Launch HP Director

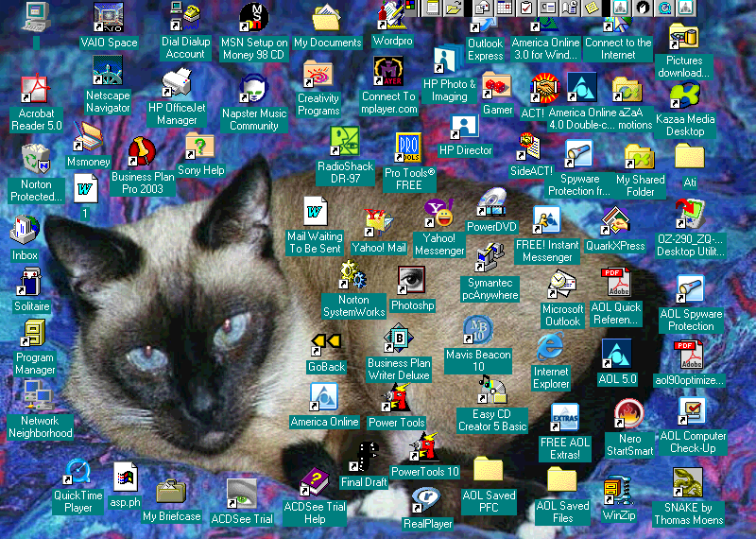point(464,127)
